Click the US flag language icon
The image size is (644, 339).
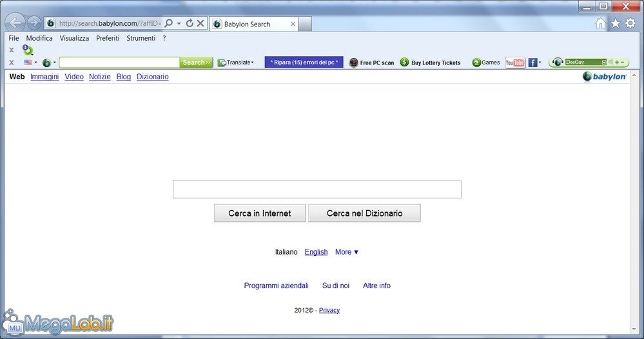coord(28,63)
